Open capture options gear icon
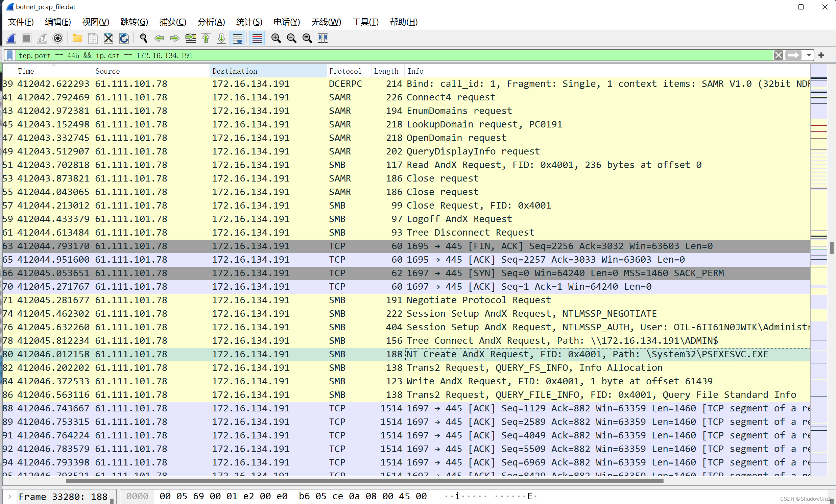836x504 pixels. [58, 38]
